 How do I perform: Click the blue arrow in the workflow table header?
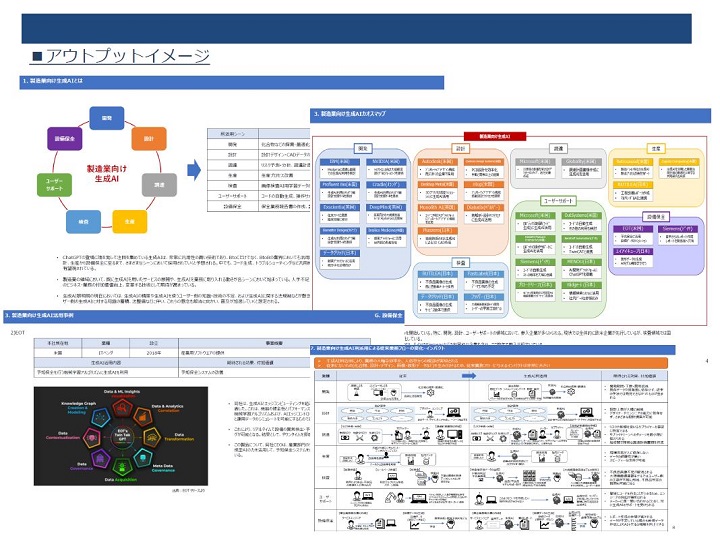(469, 376)
